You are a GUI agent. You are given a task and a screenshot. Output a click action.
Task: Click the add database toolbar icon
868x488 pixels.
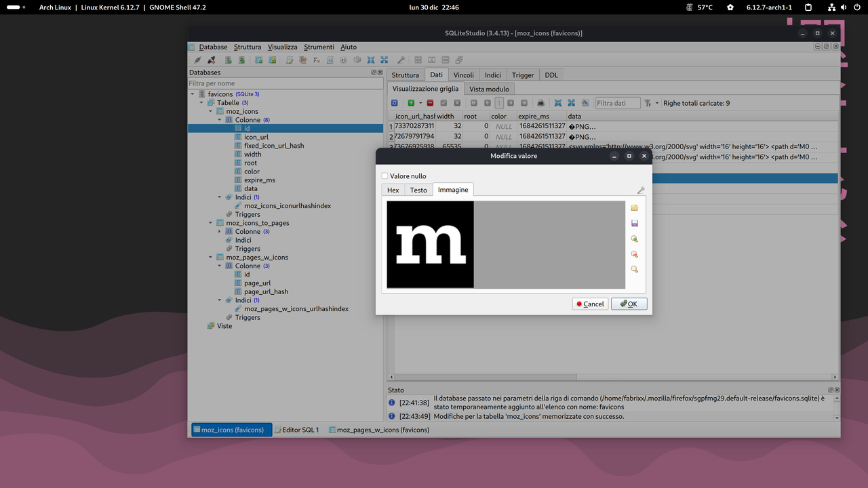coord(229,60)
